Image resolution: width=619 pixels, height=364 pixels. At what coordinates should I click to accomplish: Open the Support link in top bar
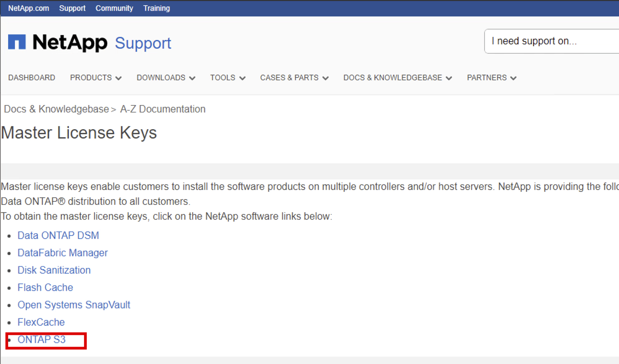(x=72, y=8)
